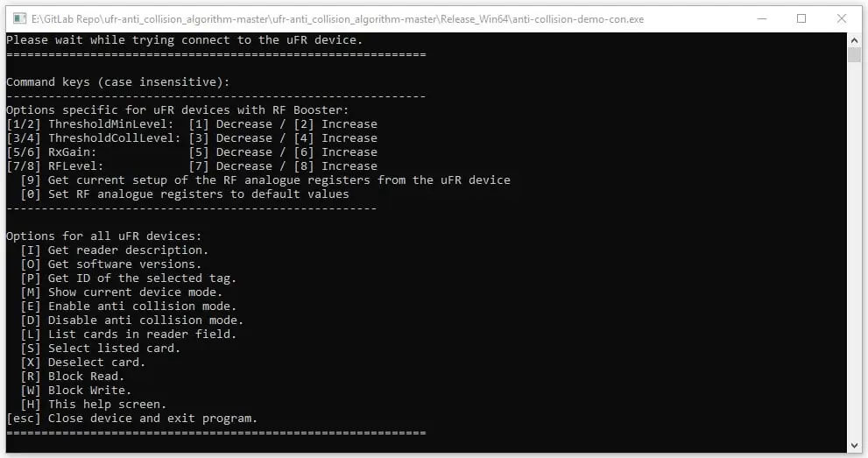Click the scrollbar down arrow
868x458 pixels.
pyautogui.click(x=854, y=445)
